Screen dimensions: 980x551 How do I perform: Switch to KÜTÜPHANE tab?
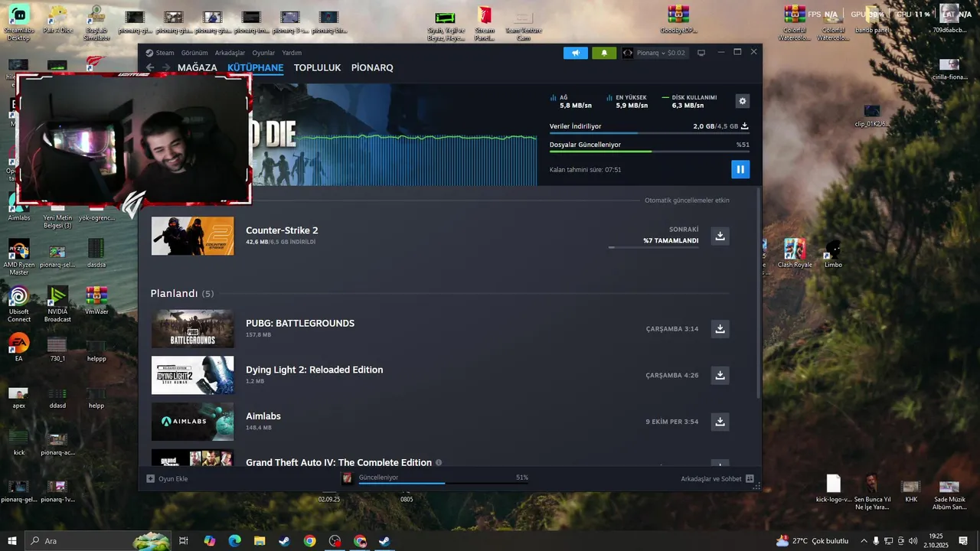click(256, 67)
